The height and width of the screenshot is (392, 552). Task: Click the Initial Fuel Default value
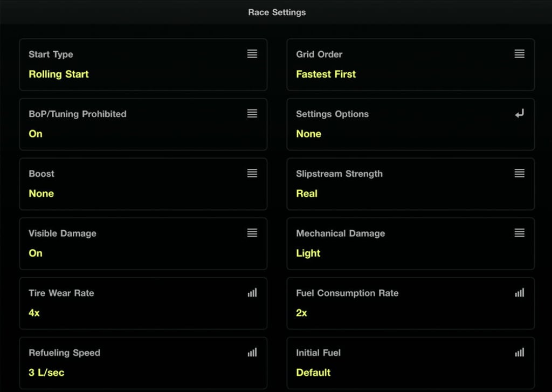tap(313, 373)
